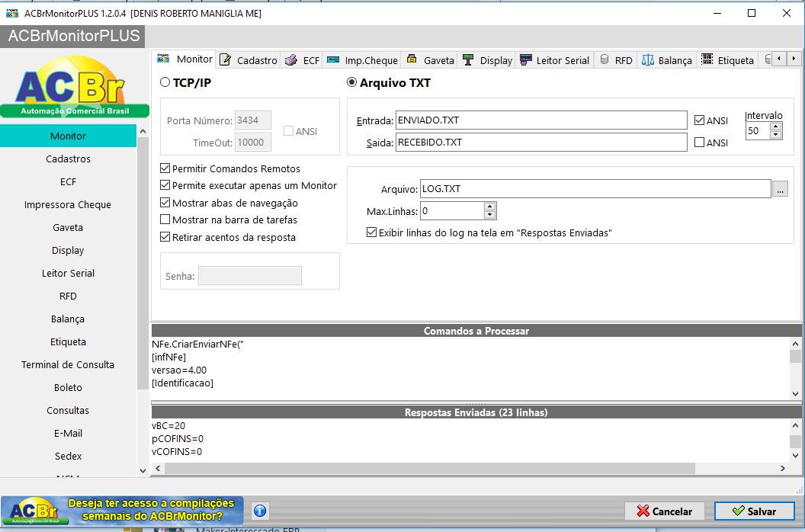Click sidebar scroll up arrow

point(143,131)
